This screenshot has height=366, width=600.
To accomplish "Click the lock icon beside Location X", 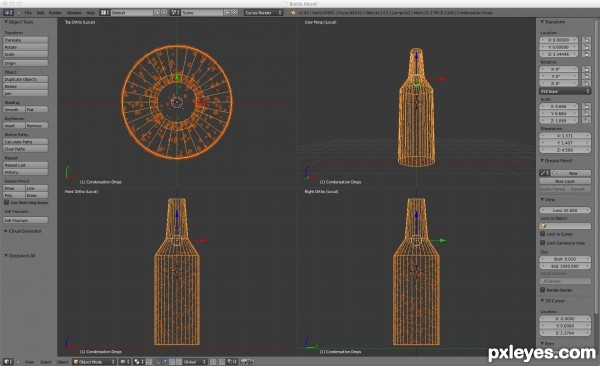I will pyautogui.click(x=586, y=40).
